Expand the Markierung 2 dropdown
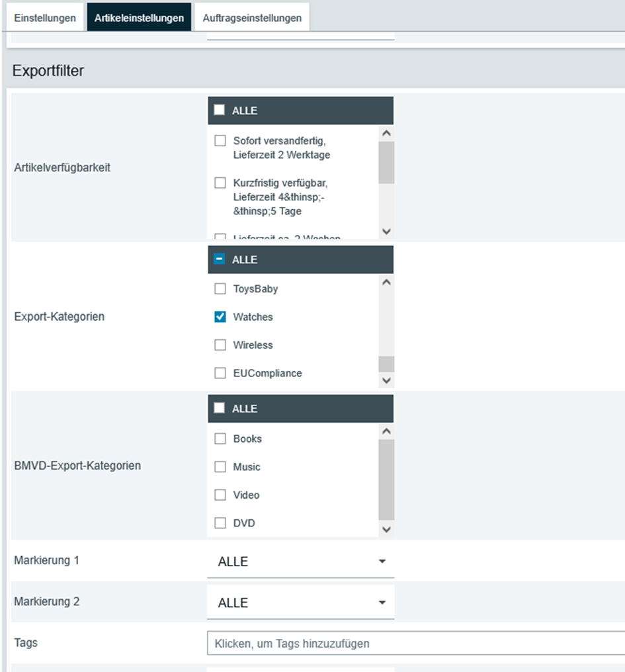Viewport: 625px width, 672px height. (300, 603)
